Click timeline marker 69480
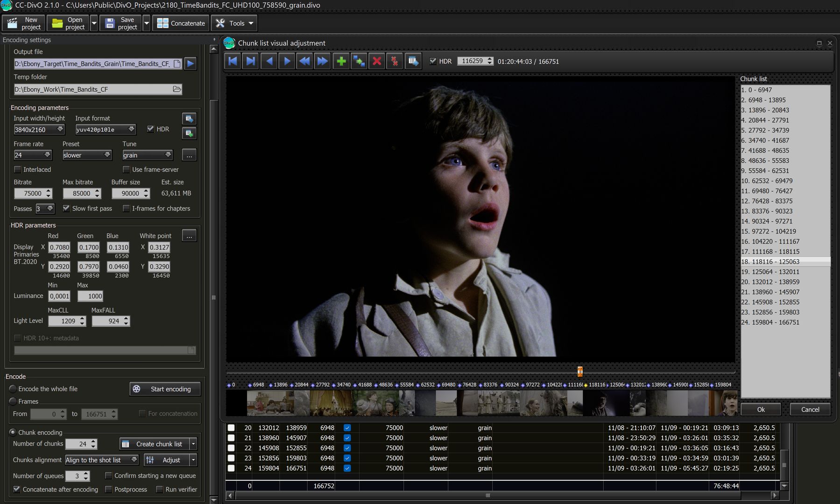Screen dimensions: 840x504 [x=446, y=385]
